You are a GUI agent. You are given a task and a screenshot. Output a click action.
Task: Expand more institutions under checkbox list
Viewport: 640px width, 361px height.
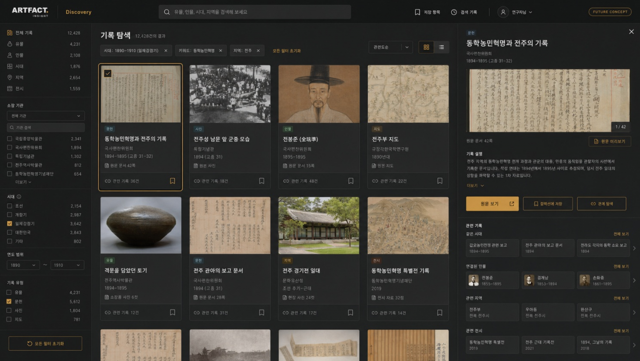[x=23, y=182]
